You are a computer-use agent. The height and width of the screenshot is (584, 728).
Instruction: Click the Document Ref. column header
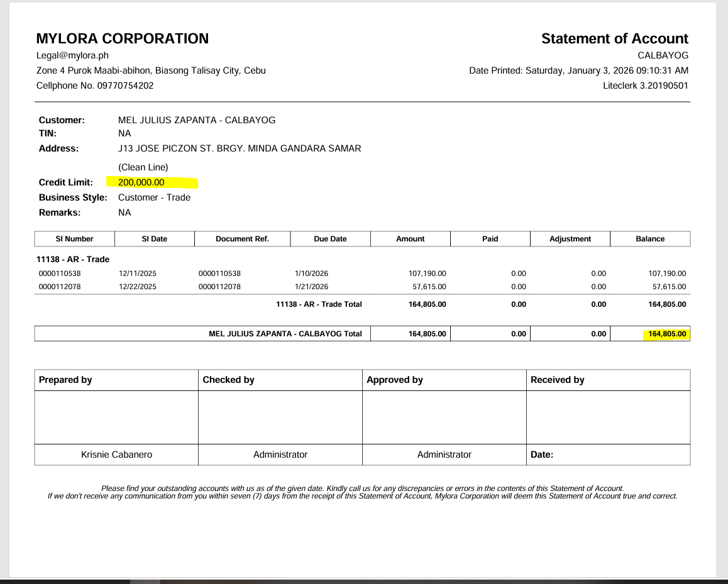tap(242, 239)
